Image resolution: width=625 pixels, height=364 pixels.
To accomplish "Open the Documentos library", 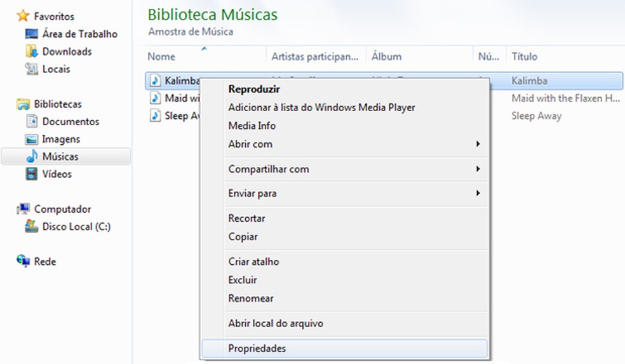I will click(71, 121).
